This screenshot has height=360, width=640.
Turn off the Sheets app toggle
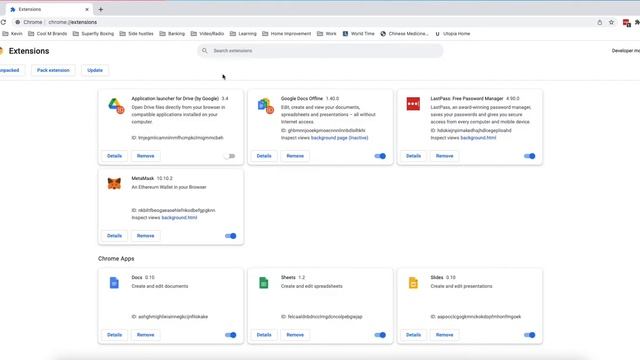[x=380, y=335]
